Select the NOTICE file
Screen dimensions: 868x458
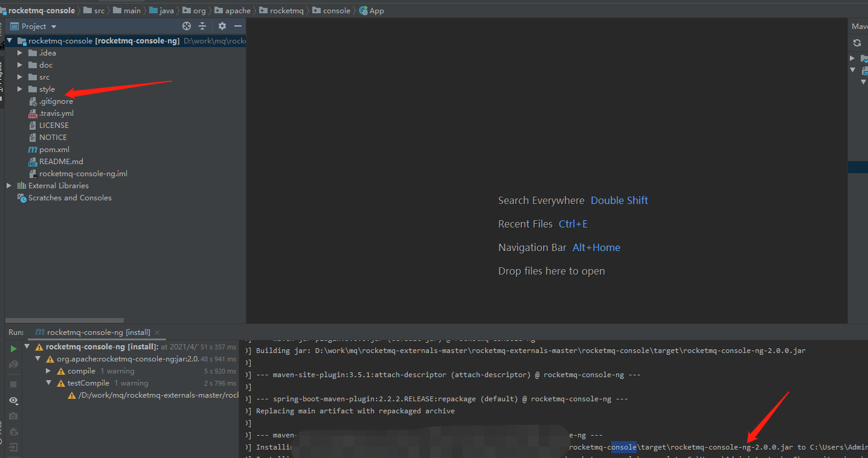pyautogui.click(x=53, y=138)
